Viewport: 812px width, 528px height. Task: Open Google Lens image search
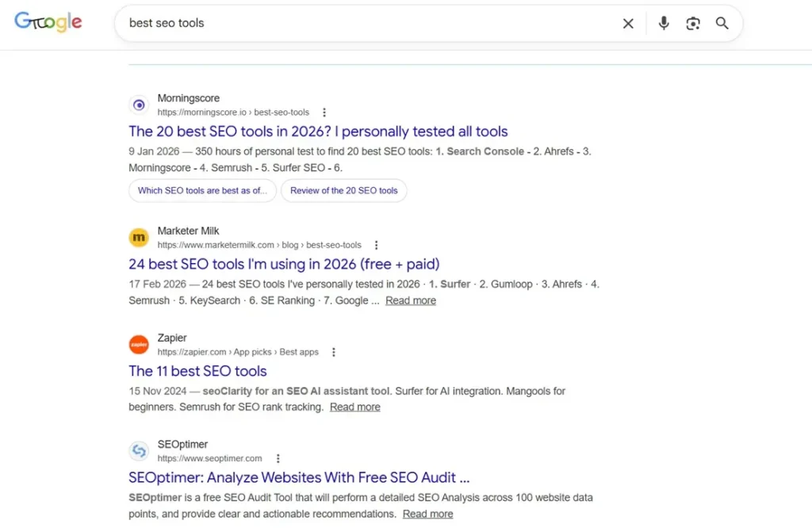click(693, 23)
